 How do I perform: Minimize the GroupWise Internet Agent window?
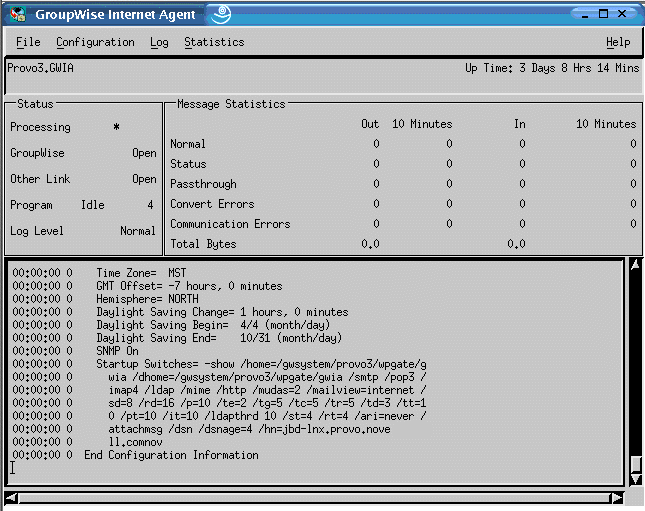(585, 14)
